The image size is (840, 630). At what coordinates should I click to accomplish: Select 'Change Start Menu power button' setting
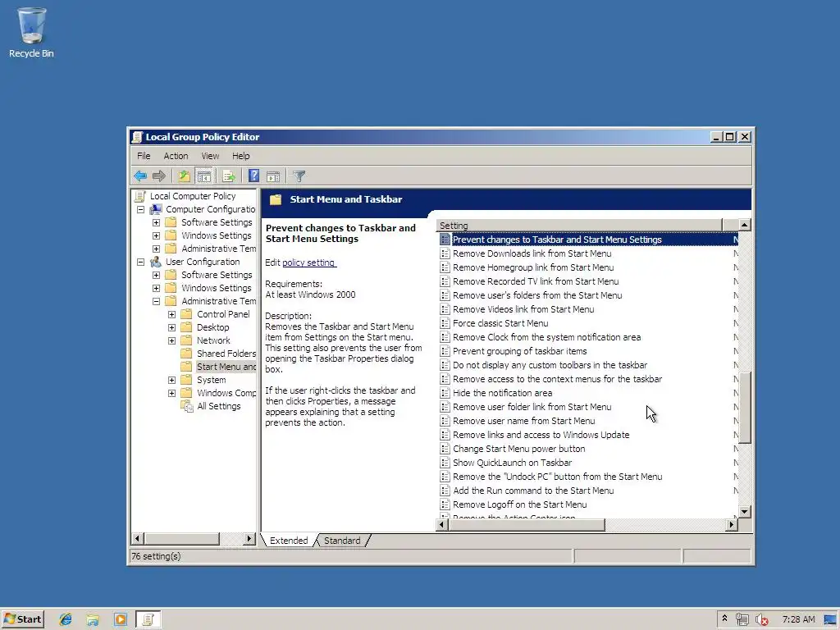[x=518, y=449]
